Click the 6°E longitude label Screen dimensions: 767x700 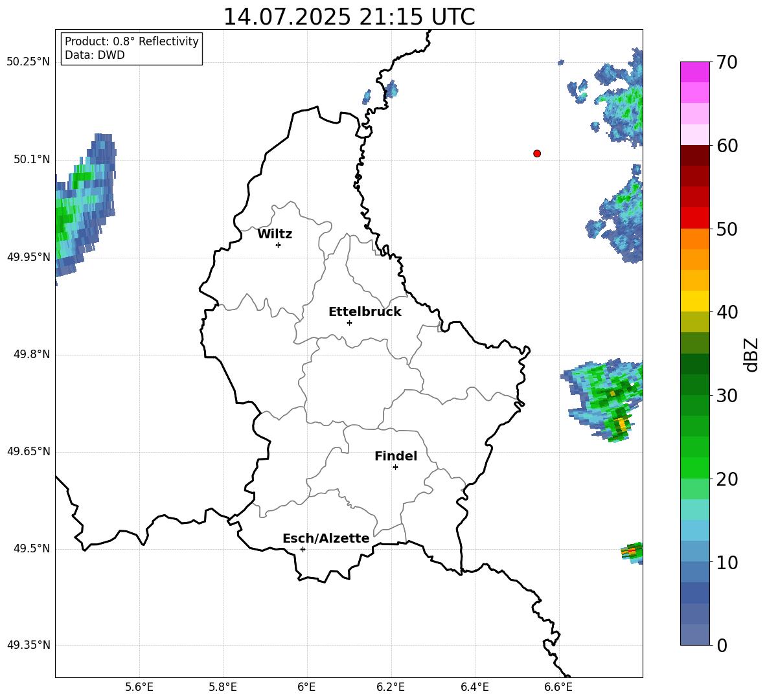pyautogui.click(x=306, y=687)
